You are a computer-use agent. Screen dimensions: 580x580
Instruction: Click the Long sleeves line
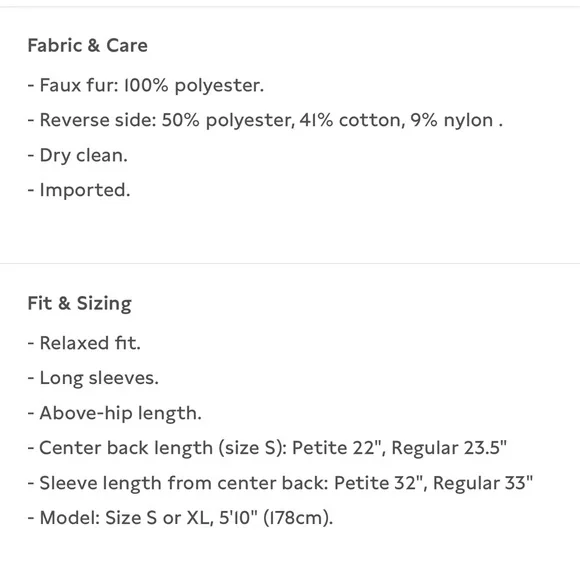[x=93, y=378]
